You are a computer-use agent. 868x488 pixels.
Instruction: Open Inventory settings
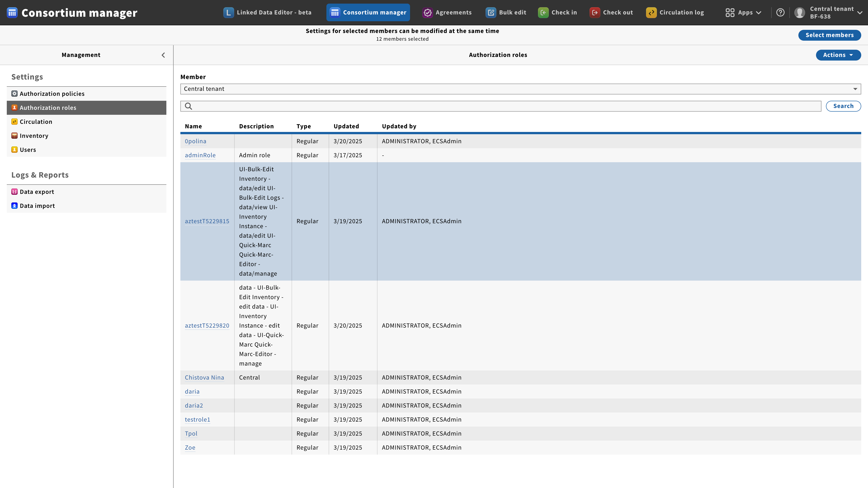87,136
